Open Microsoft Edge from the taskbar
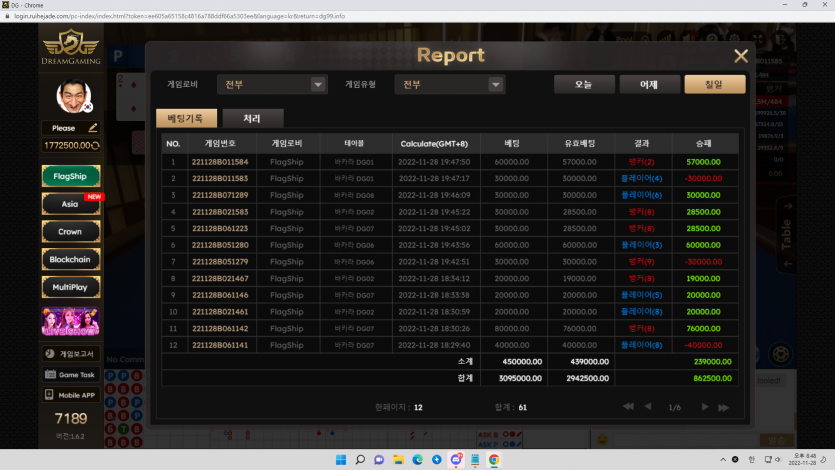The height and width of the screenshot is (470, 835). [x=418, y=459]
